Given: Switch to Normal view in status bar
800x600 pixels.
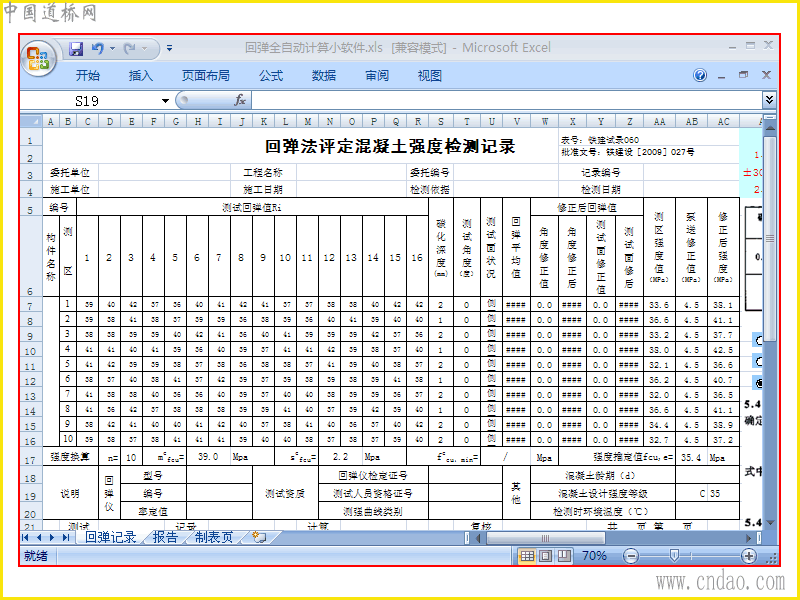Looking at the screenshot, I should point(527,556).
